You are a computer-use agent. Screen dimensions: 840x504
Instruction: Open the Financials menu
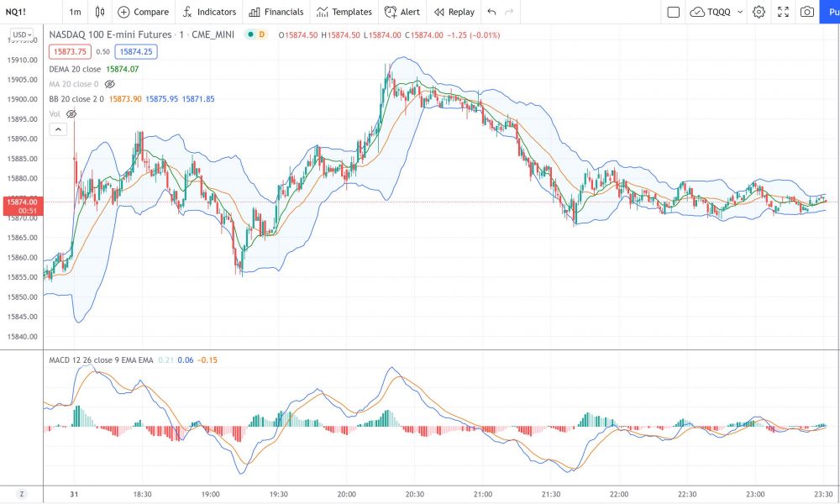point(276,12)
